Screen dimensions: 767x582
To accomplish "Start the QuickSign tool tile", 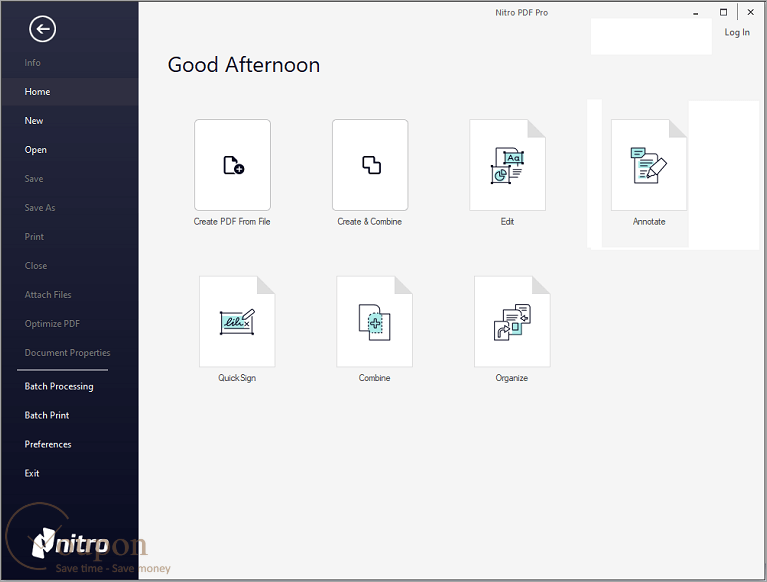I will [x=237, y=322].
